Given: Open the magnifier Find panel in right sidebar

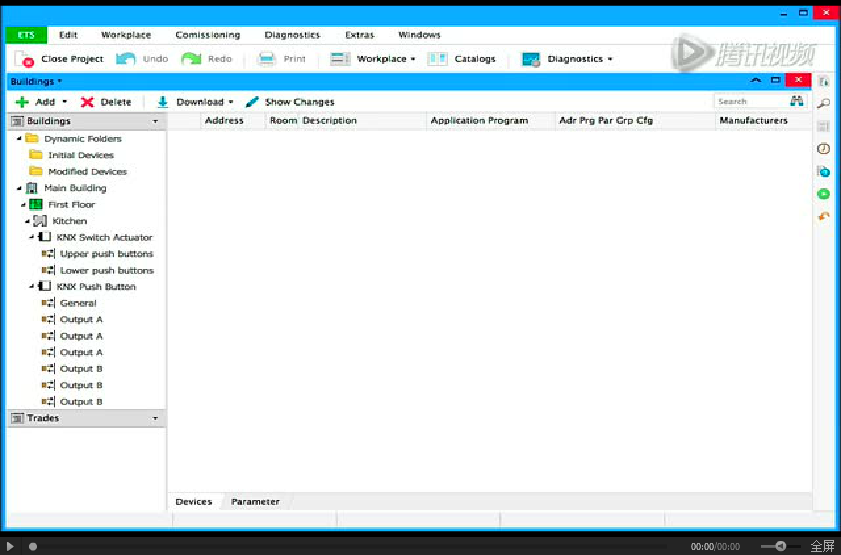Looking at the screenshot, I should [x=823, y=104].
